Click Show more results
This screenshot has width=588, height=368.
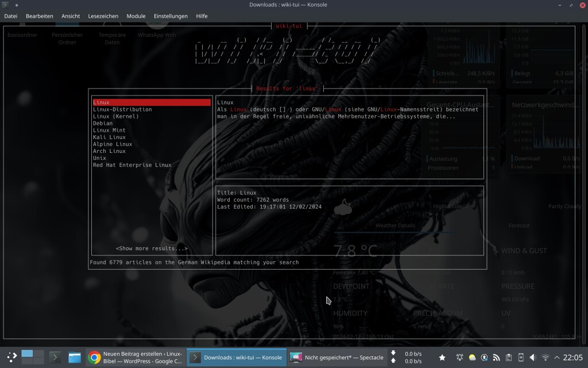click(x=152, y=248)
